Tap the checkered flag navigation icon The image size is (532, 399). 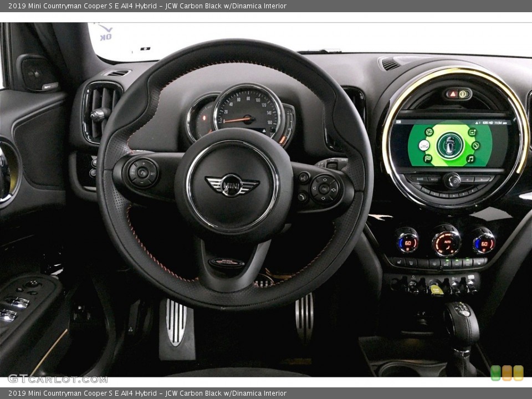(428, 158)
